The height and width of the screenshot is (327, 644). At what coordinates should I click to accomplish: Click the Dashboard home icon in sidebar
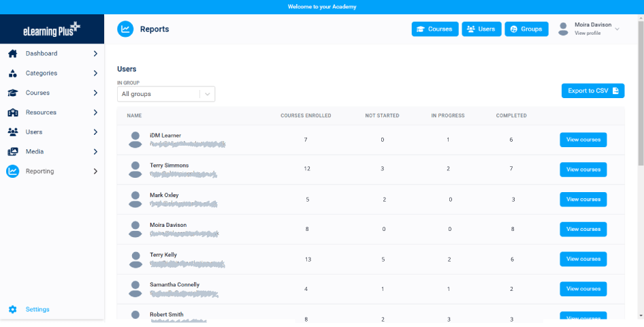(12, 54)
